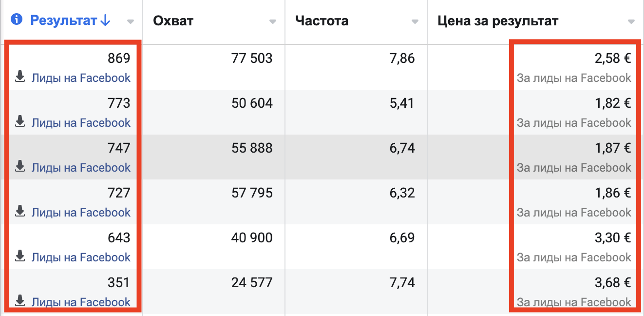Open Лиды на Facebook link for 869 results
The width and height of the screenshot is (644, 316).
coord(81,78)
